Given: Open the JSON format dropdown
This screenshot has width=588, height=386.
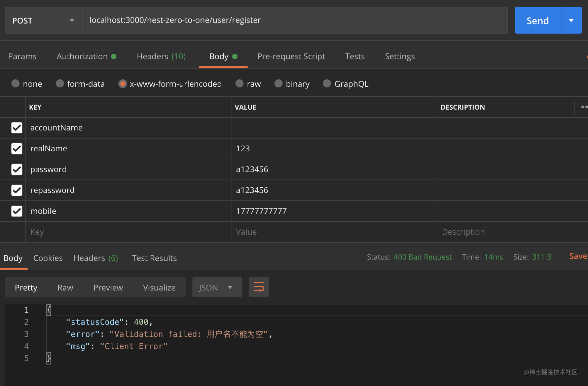Looking at the screenshot, I should [217, 287].
